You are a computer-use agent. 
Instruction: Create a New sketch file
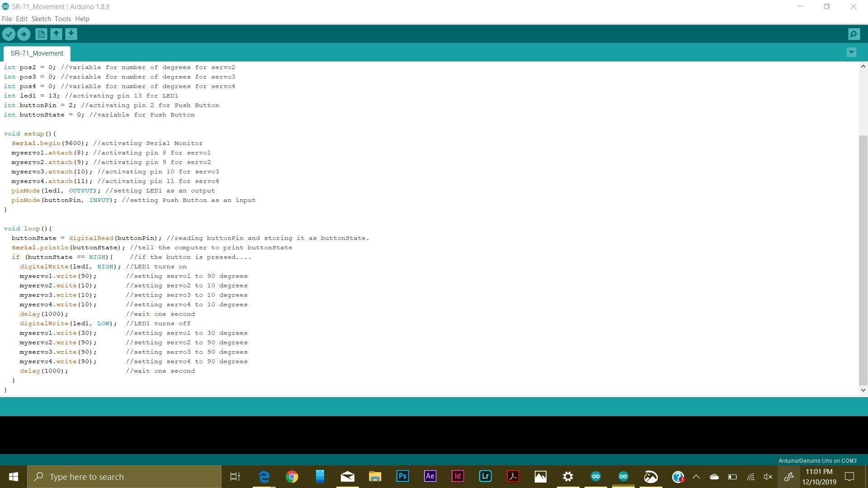tap(41, 34)
